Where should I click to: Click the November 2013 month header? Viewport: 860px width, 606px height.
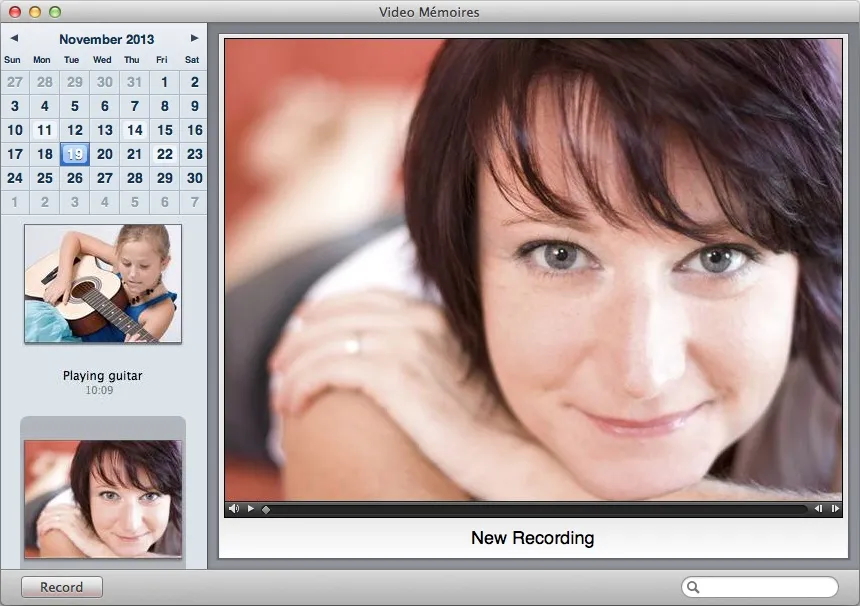coord(106,39)
